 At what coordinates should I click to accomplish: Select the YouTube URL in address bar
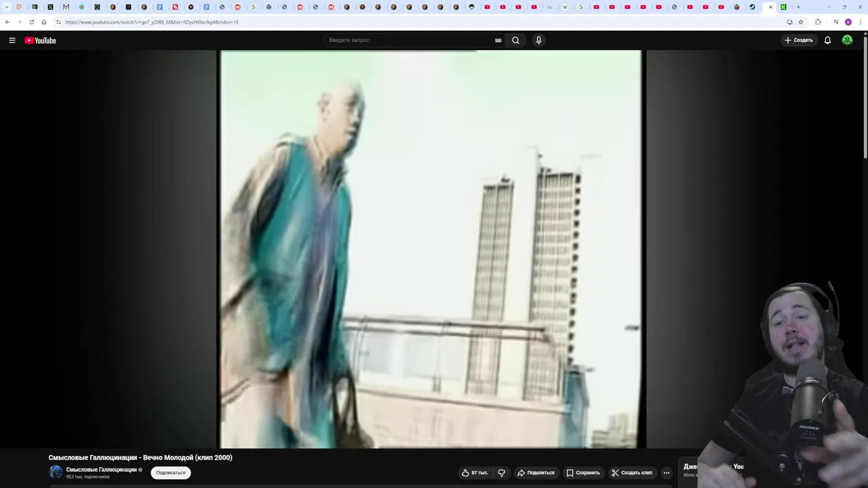click(x=152, y=22)
